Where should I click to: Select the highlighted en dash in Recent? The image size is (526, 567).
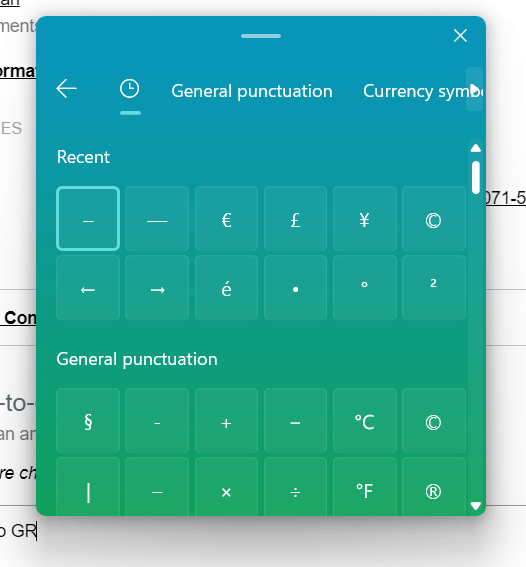[x=88, y=219]
